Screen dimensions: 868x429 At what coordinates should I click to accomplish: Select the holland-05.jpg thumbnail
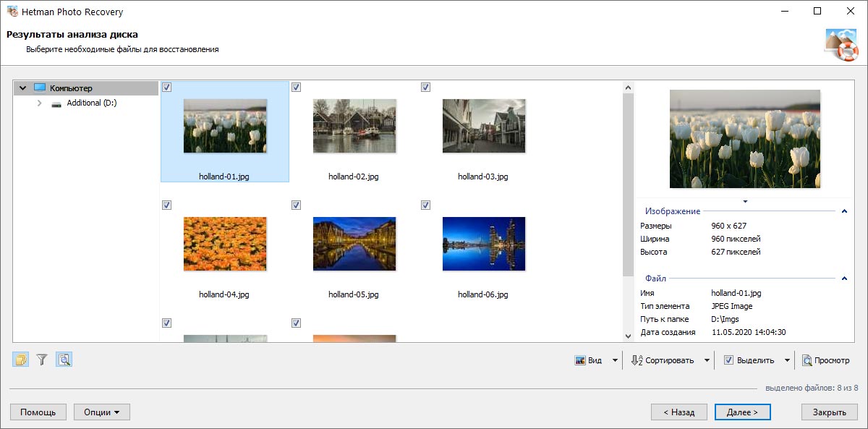(x=354, y=244)
